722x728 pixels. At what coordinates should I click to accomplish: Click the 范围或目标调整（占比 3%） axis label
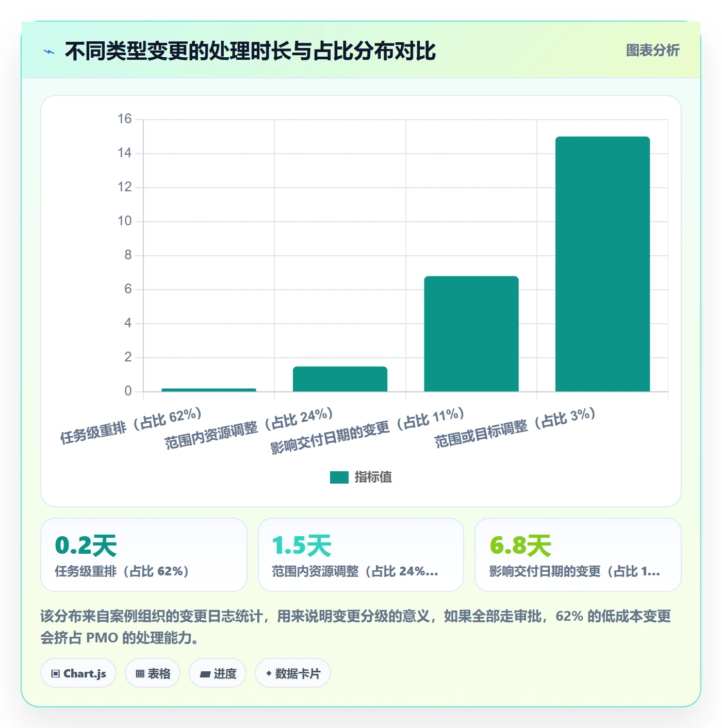pyautogui.click(x=515, y=427)
